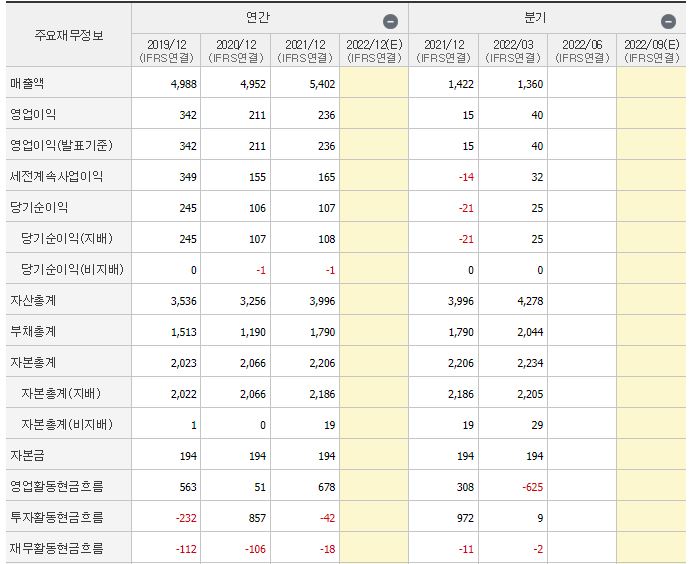Screen dimensions: 696x564
Task: Select operating cash flow value -625
Action: pos(533,487)
